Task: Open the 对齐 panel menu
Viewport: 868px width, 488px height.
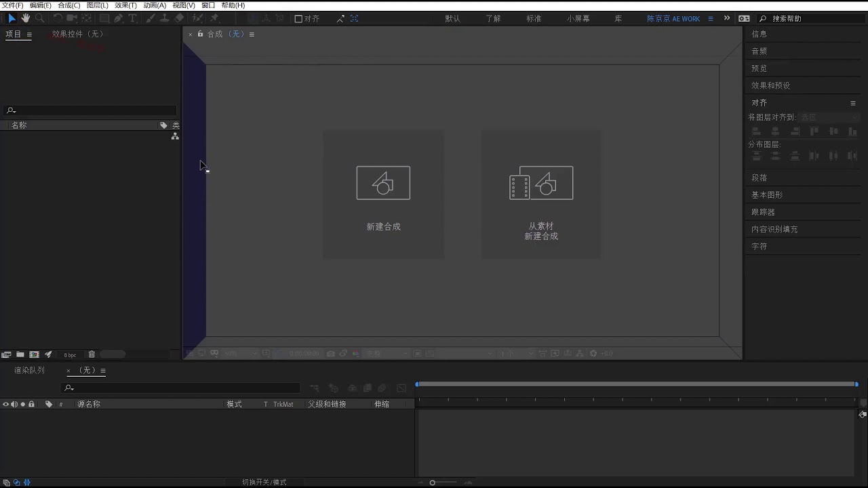Action: point(853,103)
